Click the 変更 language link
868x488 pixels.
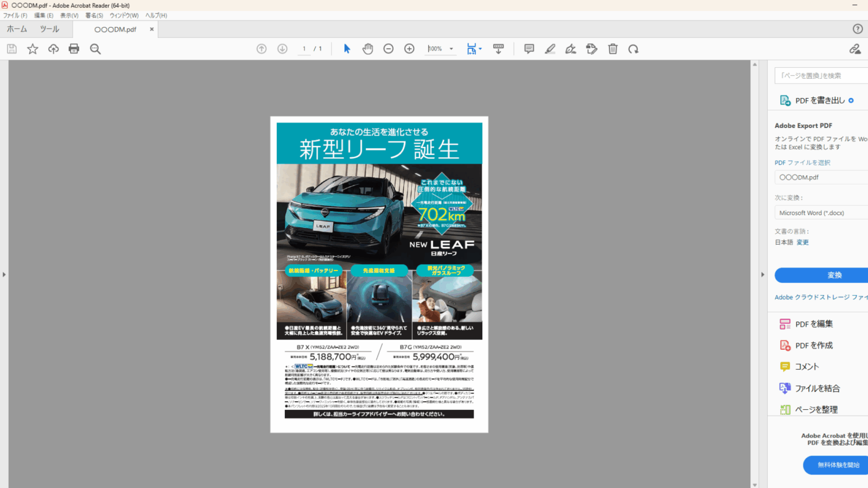click(x=802, y=242)
